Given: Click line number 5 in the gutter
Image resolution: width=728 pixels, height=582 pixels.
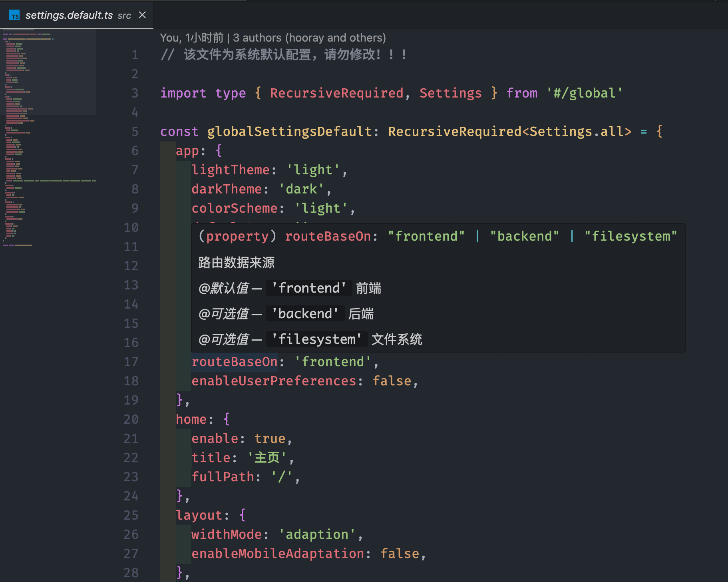Looking at the screenshot, I should 135,132.
